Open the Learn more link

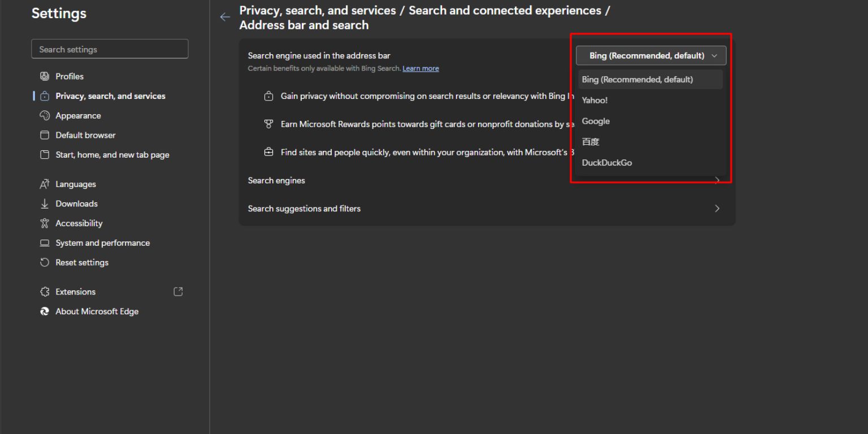[x=420, y=68]
